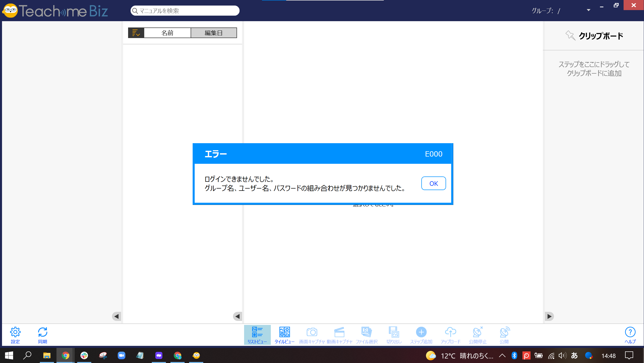Add a new step with ステップ追加
Image resolution: width=644 pixels, height=363 pixels.
coord(421,335)
